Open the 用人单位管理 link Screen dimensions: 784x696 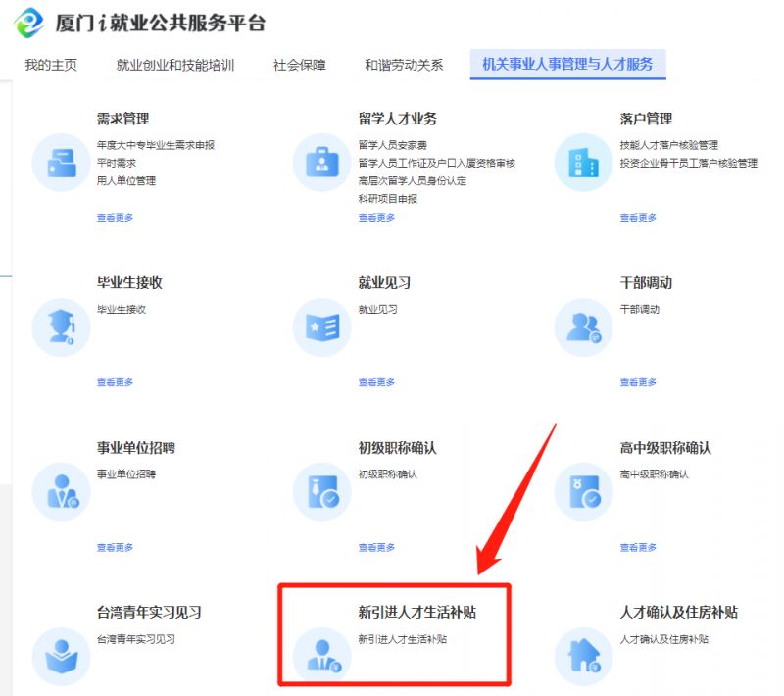[x=126, y=181]
